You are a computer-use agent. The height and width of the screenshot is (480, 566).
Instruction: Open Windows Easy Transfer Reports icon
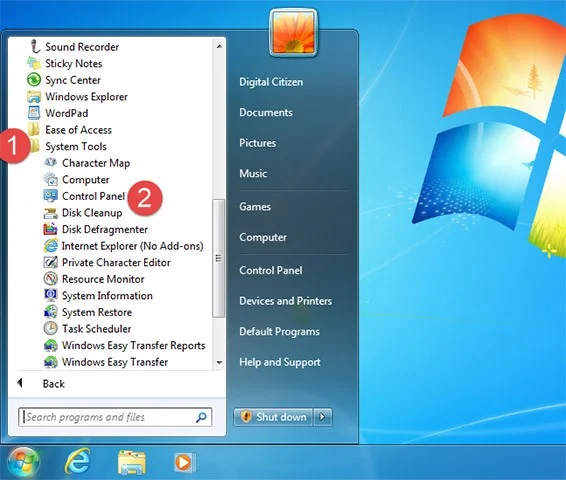pos(51,345)
